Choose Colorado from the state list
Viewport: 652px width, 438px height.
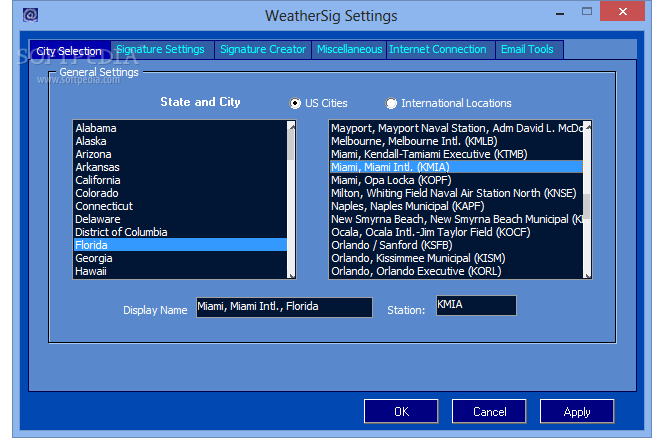180,193
